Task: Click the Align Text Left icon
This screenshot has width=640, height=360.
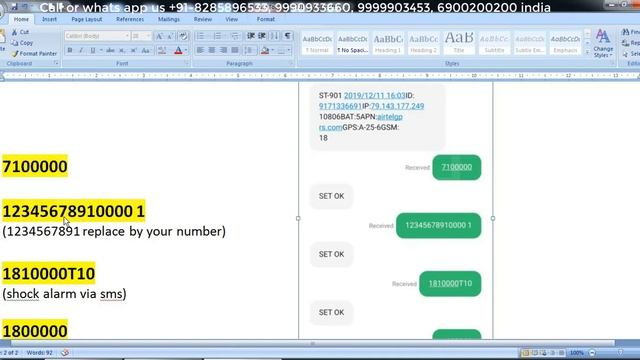Action: [200, 50]
